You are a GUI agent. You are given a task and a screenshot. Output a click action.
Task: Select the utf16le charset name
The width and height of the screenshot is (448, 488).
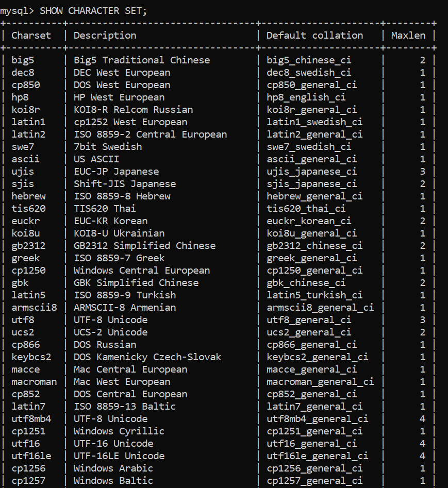tap(31, 456)
